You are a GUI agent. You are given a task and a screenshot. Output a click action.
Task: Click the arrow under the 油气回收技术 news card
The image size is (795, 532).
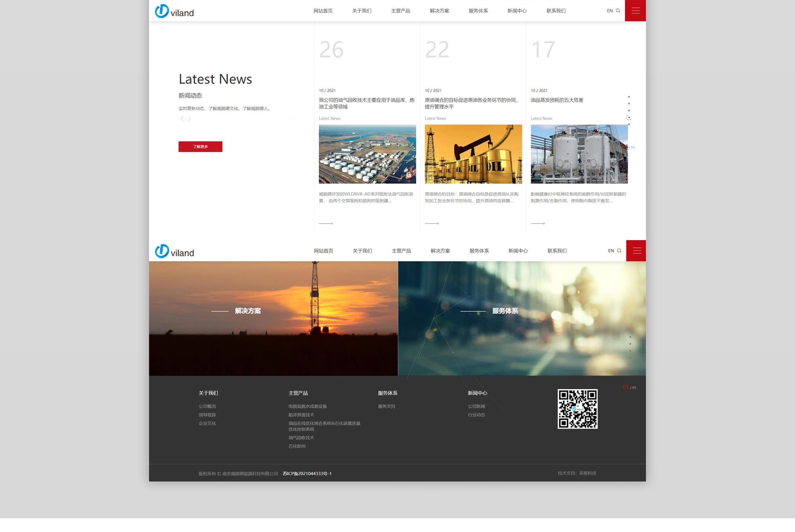(x=326, y=224)
